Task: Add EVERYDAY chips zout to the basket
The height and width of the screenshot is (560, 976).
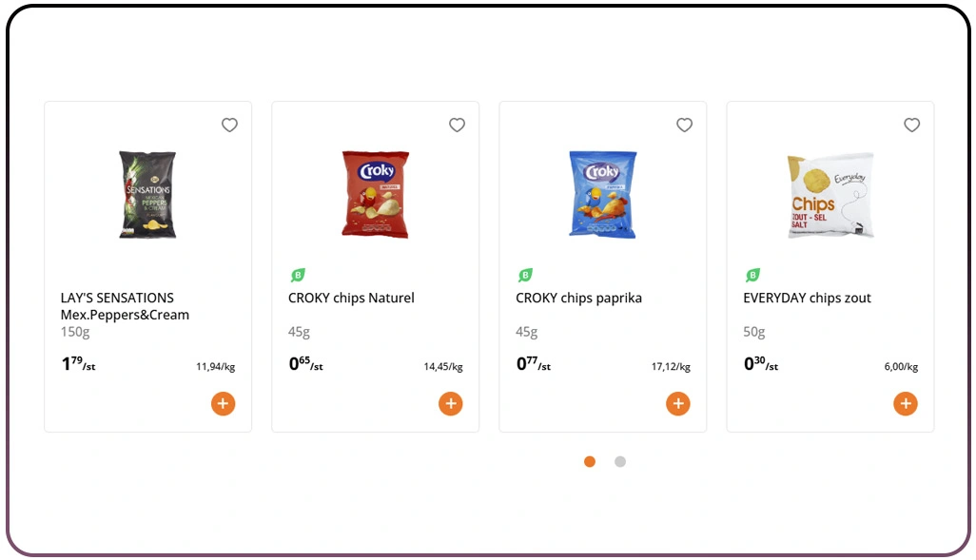Action: click(x=906, y=403)
